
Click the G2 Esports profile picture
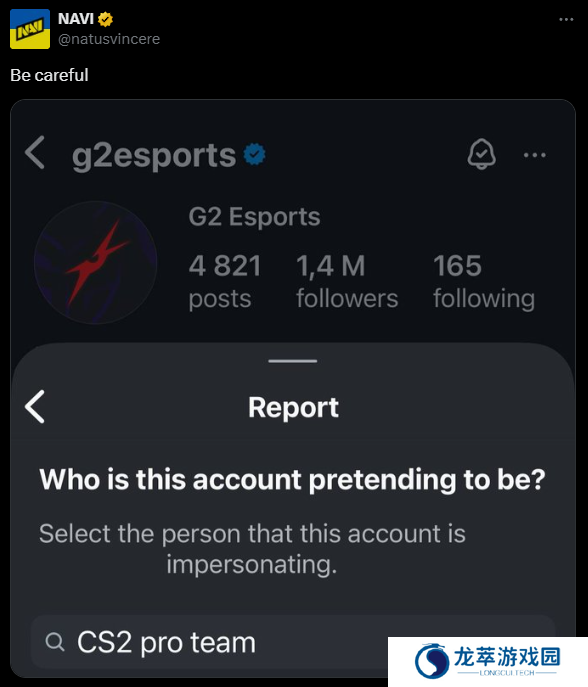click(96, 263)
